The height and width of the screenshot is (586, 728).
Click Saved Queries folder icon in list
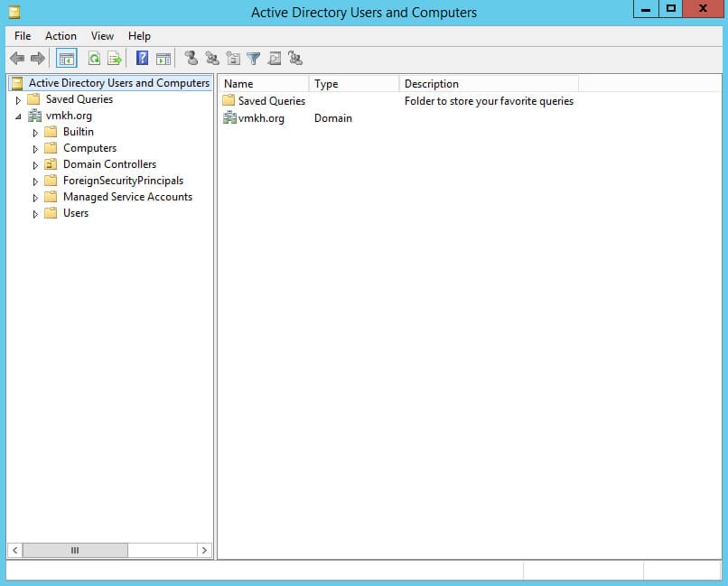coord(229,100)
